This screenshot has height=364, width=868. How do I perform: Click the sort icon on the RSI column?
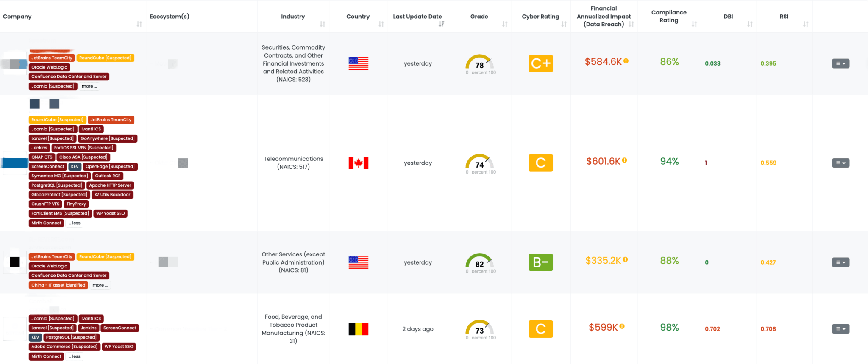806,24
